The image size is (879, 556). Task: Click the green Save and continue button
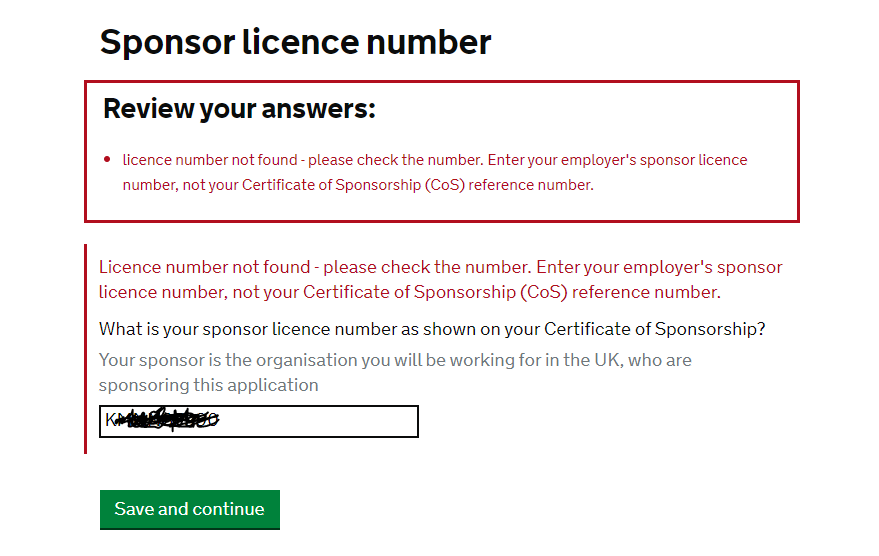point(189,509)
